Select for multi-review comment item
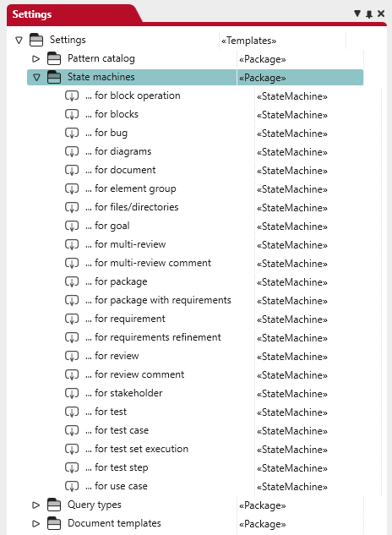 point(148,263)
